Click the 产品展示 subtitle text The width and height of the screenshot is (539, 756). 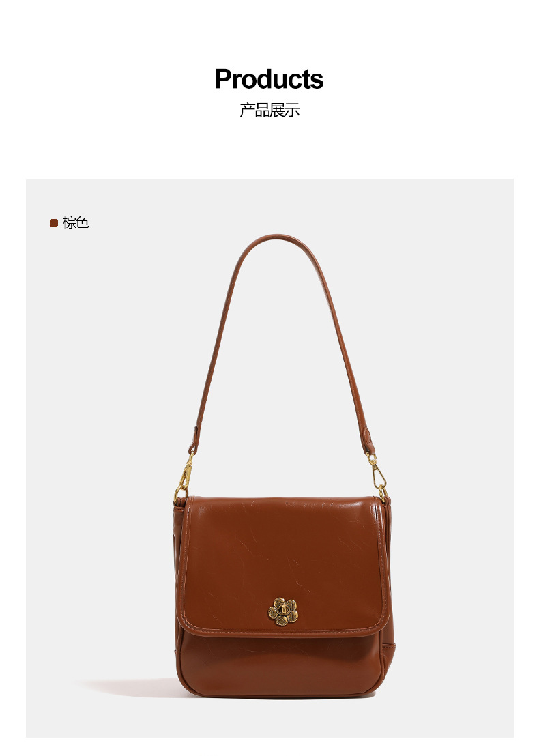click(269, 111)
